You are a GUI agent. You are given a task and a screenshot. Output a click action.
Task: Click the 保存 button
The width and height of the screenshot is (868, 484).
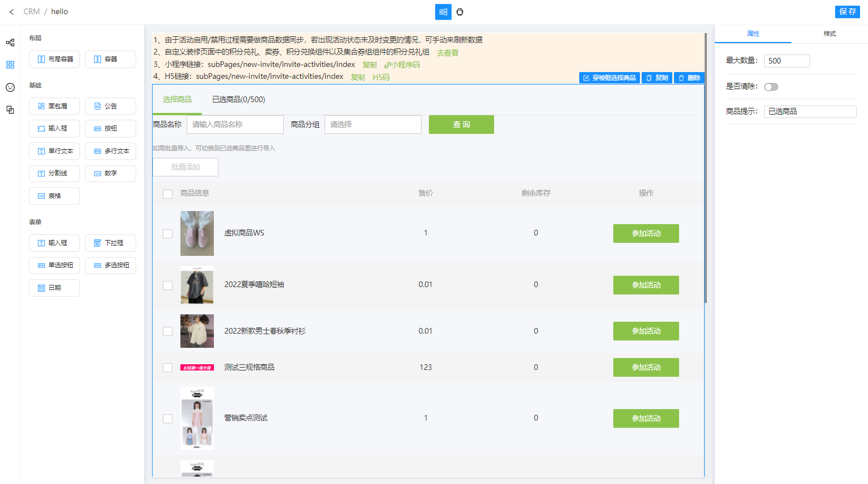[847, 12]
